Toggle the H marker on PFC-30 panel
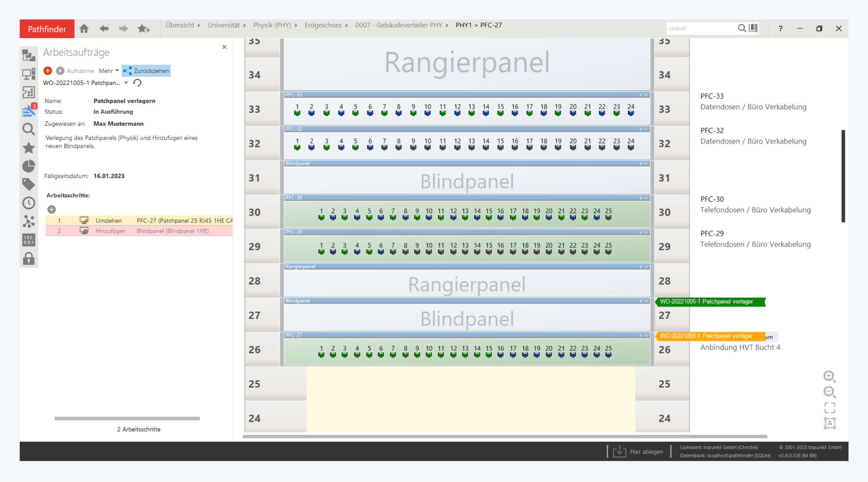Viewport: 868px width, 482px height. (x=646, y=198)
